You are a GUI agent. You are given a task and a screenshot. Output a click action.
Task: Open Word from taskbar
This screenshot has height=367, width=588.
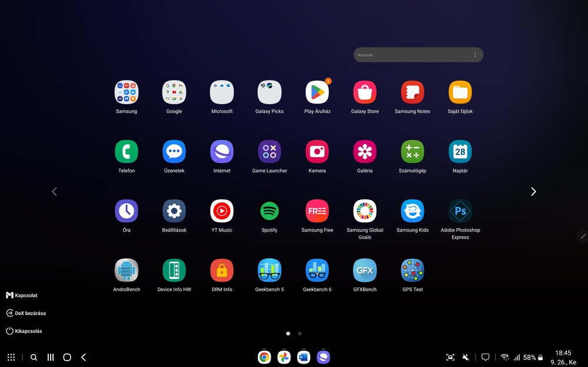tap(304, 357)
